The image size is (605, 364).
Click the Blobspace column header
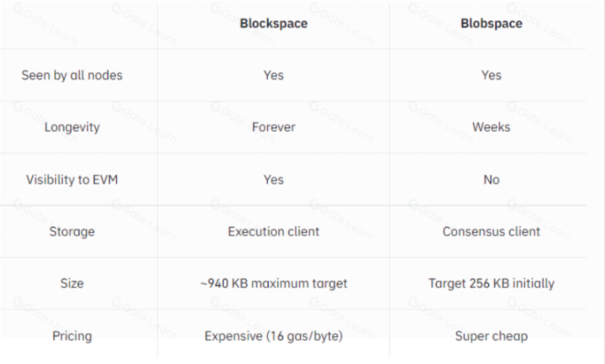(x=491, y=23)
